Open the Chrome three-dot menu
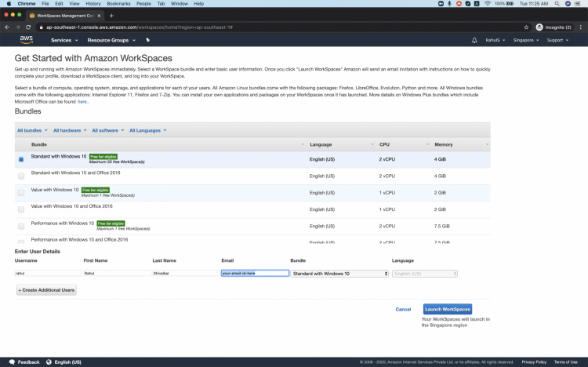 click(x=580, y=27)
